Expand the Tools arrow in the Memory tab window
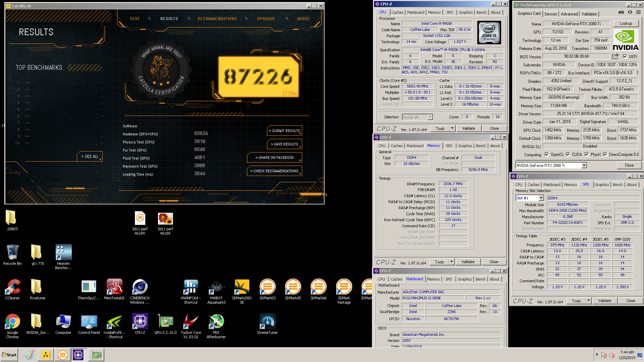Image resolution: width=644 pixels, height=362 pixels. [451, 262]
